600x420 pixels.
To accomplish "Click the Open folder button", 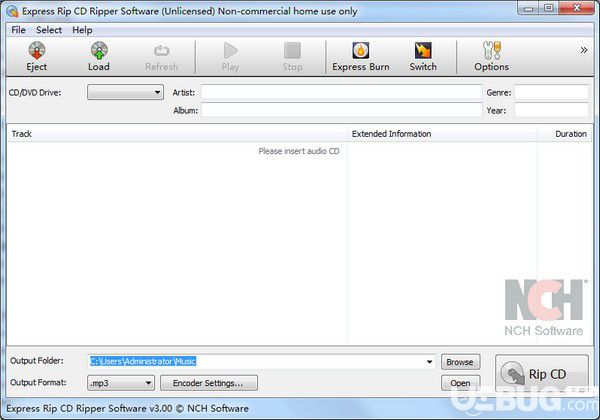I will 460,383.
